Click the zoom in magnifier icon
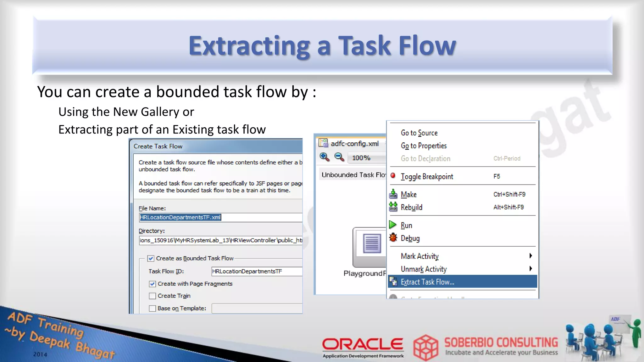 pyautogui.click(x=324, y=157)
